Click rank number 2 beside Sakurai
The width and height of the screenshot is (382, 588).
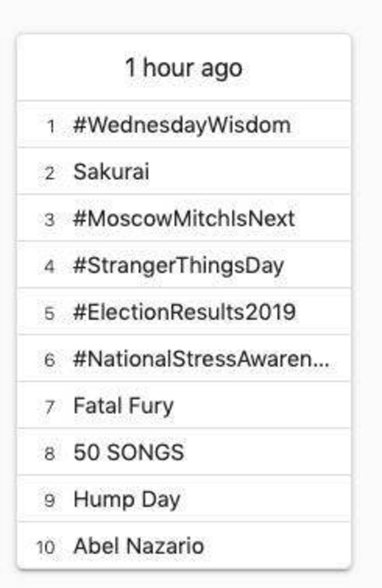pyautogui.click(x=50, y=173)
